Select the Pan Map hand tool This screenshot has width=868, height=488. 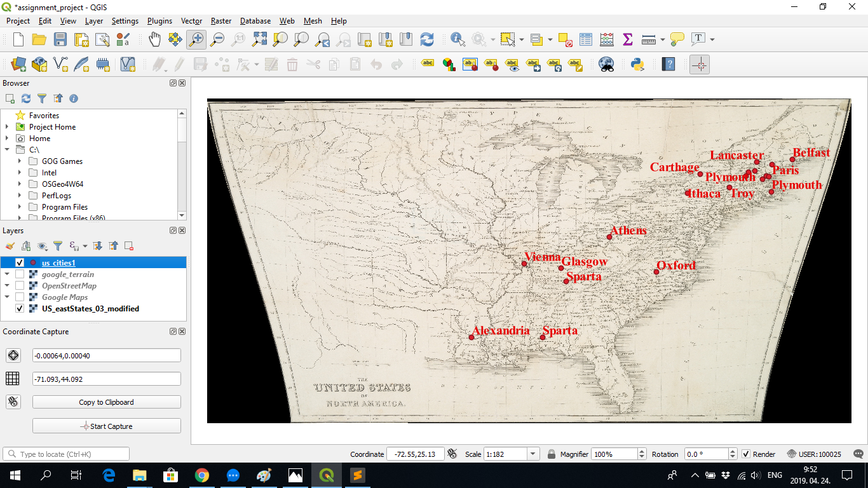pyautogui.click(x=154, y=39)
